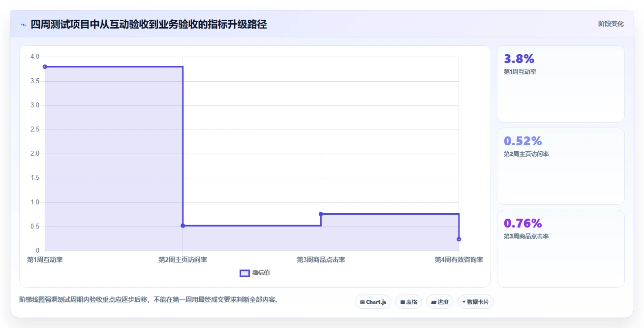Viewport: 644px width, 328px height.
Task: Open the 进度 chip
Action: tap(440, 302)
